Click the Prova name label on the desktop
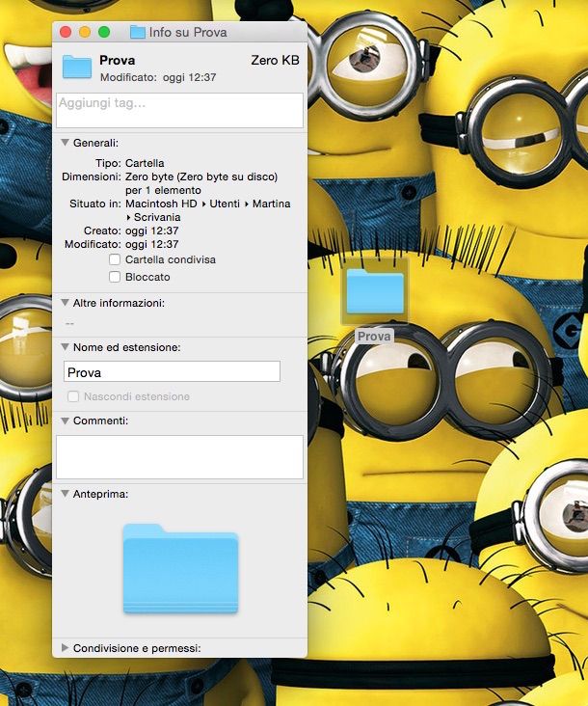Viewport: 588px width, 706px height. pyautogui.click(x=374, y=337)
